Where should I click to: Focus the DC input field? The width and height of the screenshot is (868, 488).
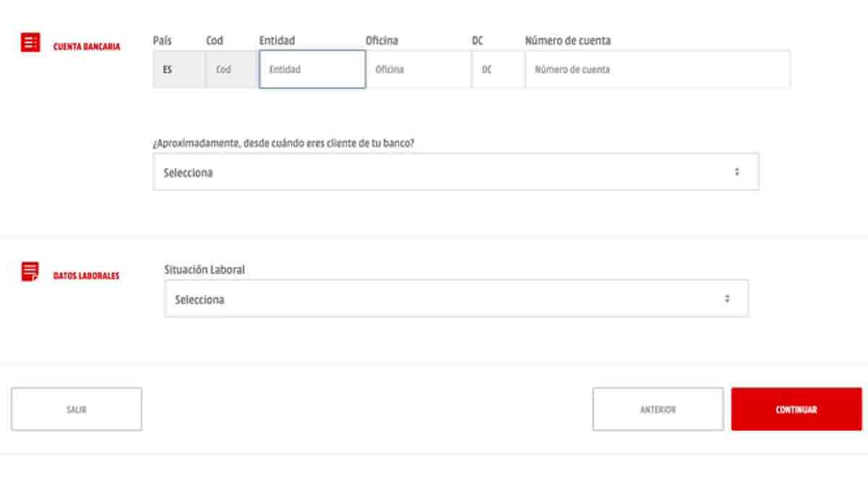click(x=498, y=70)
